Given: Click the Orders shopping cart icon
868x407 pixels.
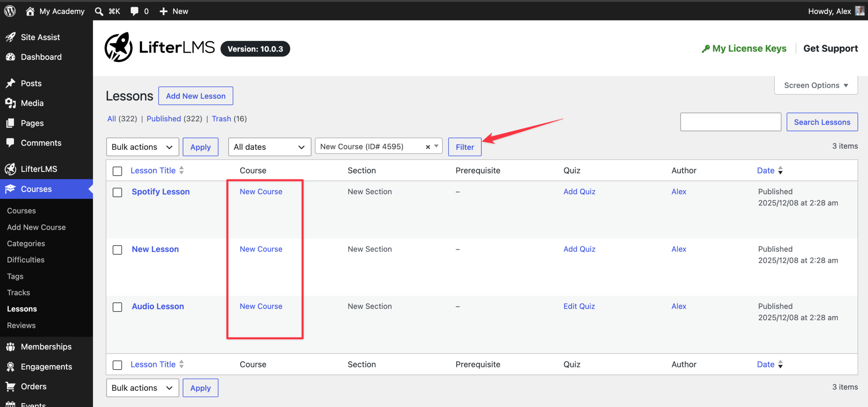Looking at the screenshot, I should coord(11,386).
